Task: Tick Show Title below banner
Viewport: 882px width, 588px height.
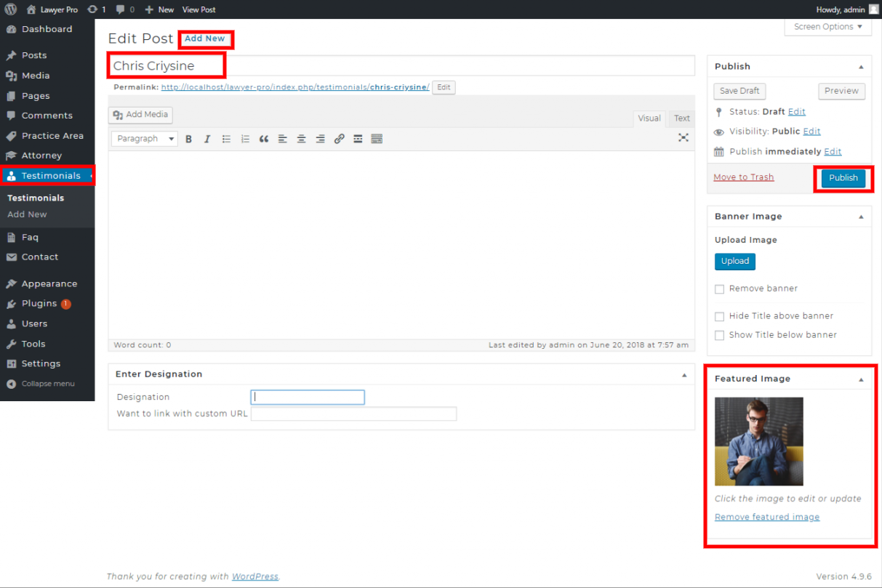Action: (719, 336)
